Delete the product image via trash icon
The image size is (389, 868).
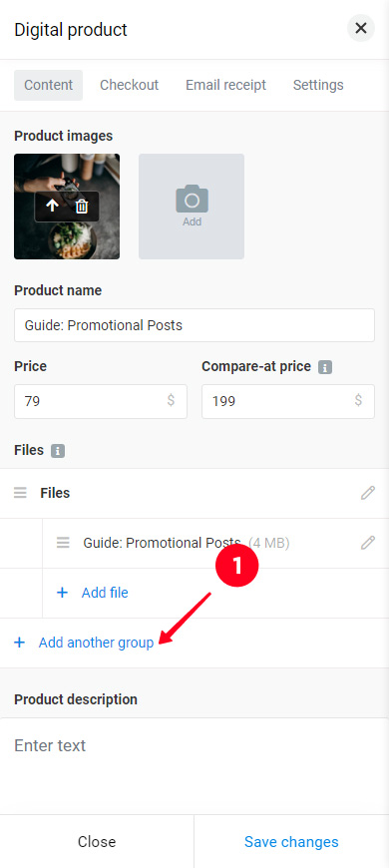click(x=82, y=207)
